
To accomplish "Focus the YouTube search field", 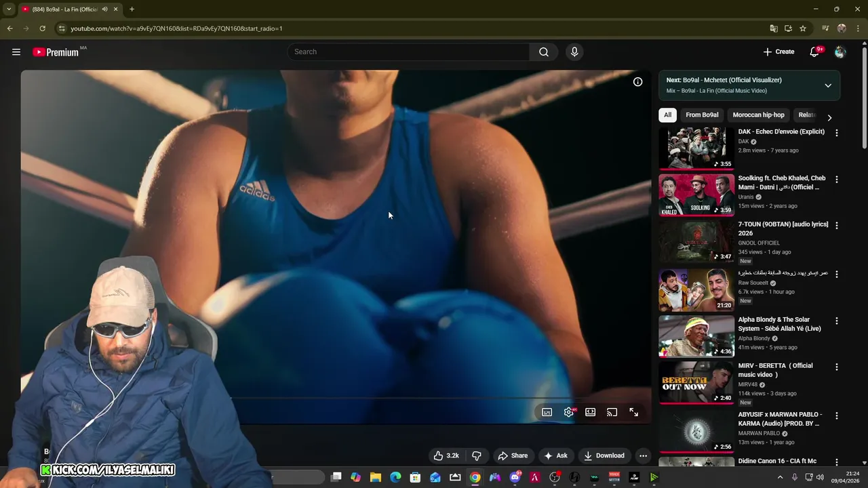I will pyautogui.click(x=409, y=52).
